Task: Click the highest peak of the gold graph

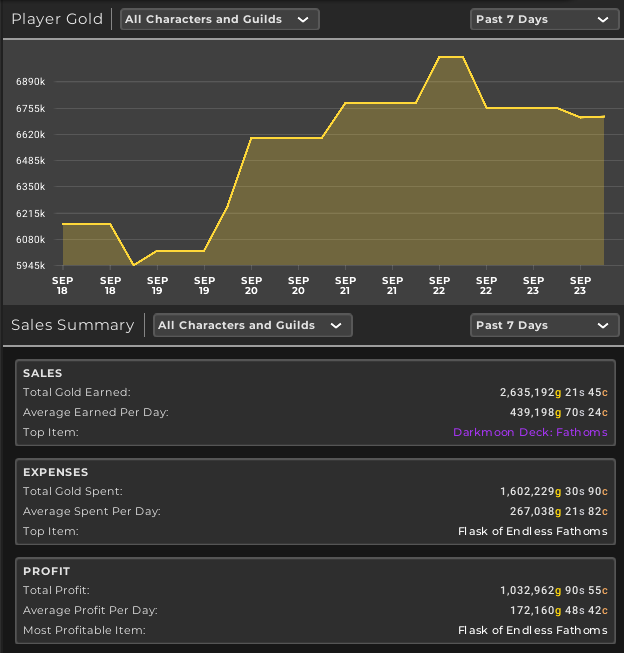Action: 450,58
